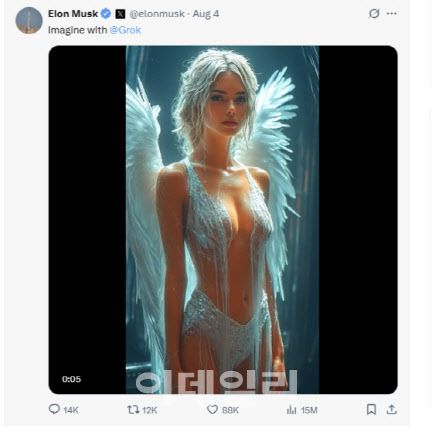This screenshot has height=427, width=432.
Task: Share the post via upload arrow icon
Action: [x=392, y=409]
